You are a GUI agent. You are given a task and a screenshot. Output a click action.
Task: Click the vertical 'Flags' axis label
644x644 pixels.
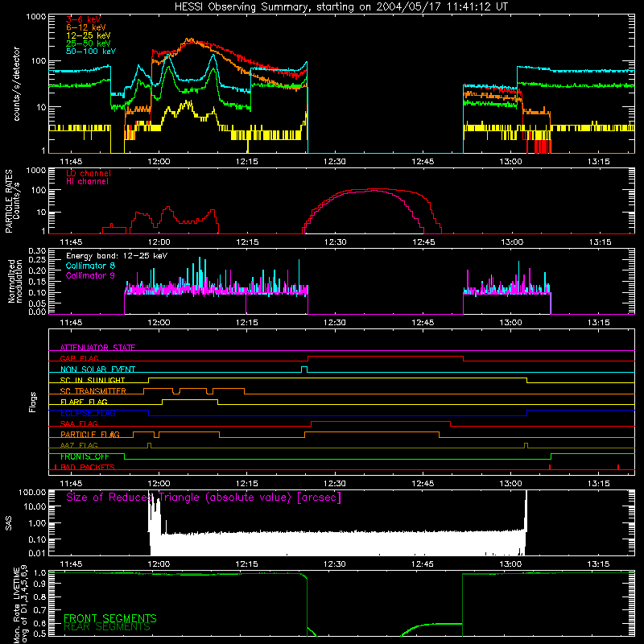coord(32,402)
